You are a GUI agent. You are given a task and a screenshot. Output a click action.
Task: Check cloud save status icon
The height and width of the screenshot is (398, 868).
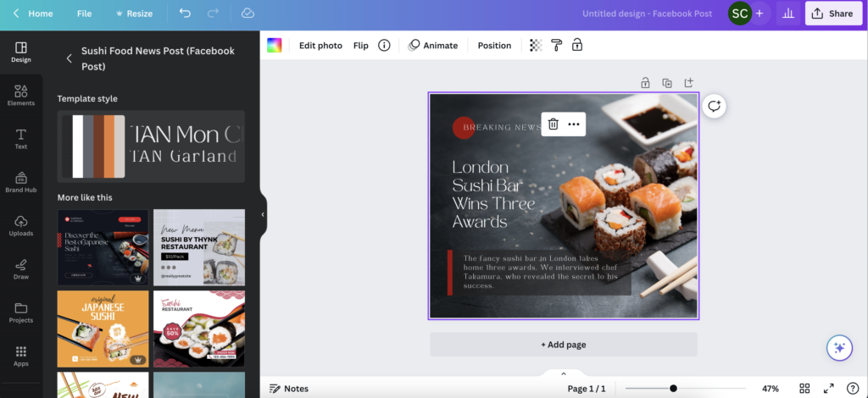pos(248,14)
